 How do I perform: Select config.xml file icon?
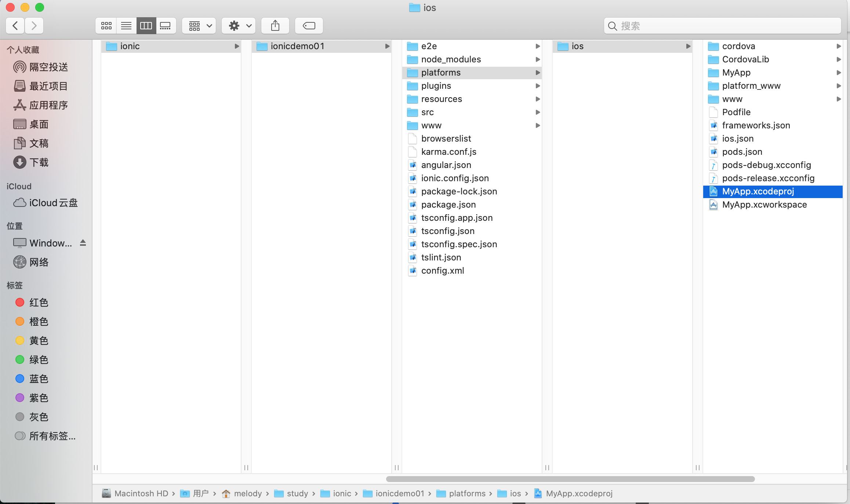(413, 271)
